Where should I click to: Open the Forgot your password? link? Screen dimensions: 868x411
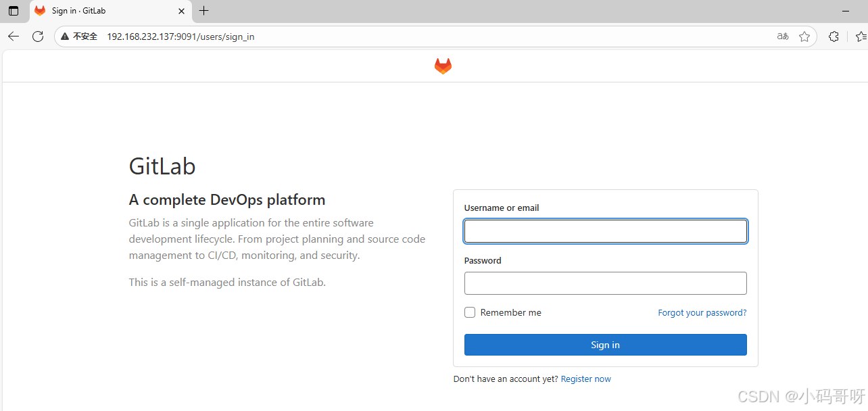pyautogui.click(x=702, y=313)
